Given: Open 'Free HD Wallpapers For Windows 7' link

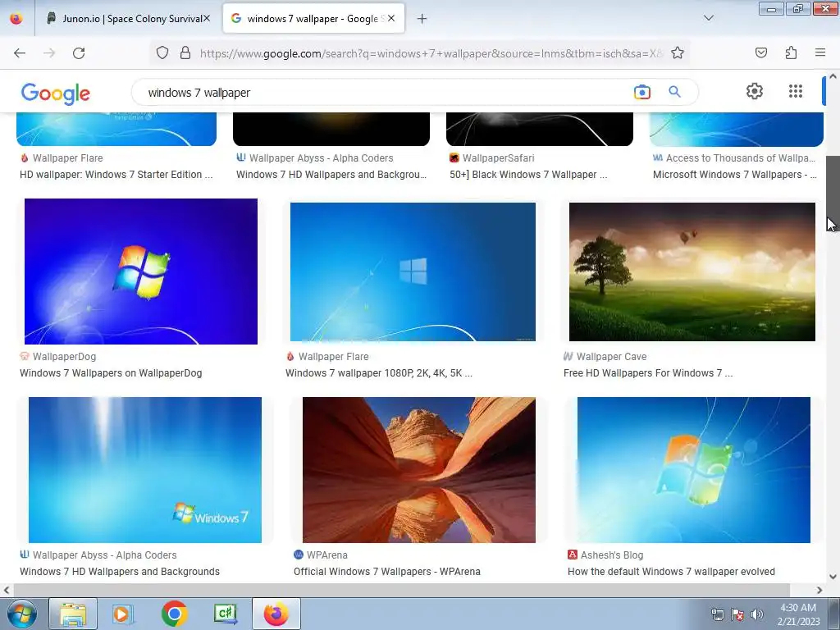Looking at the screenshot, I should [x=648, y=373].
